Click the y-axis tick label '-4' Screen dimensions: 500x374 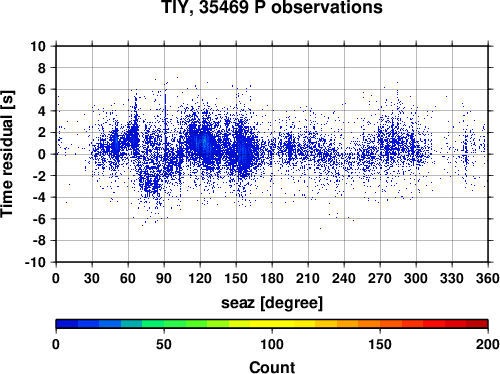click(x=39, y=197)
